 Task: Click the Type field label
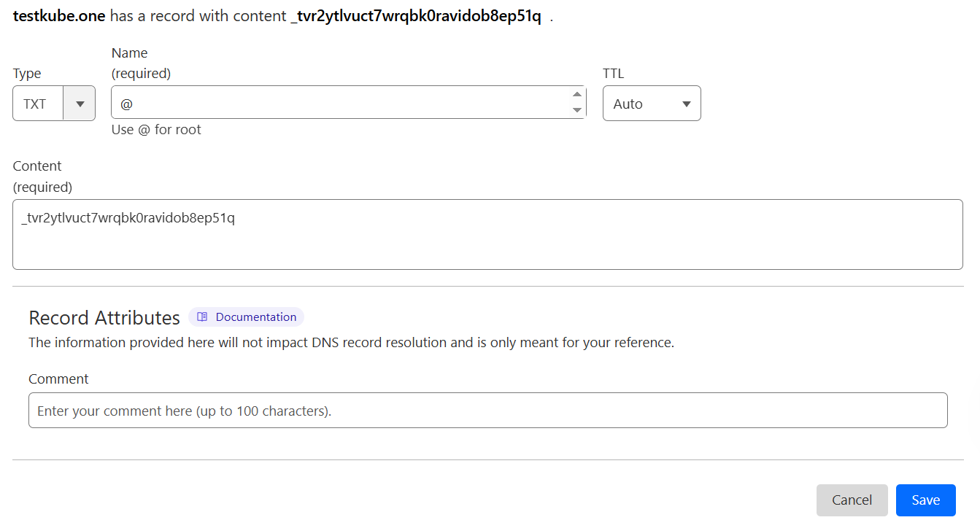pos(27,74)
